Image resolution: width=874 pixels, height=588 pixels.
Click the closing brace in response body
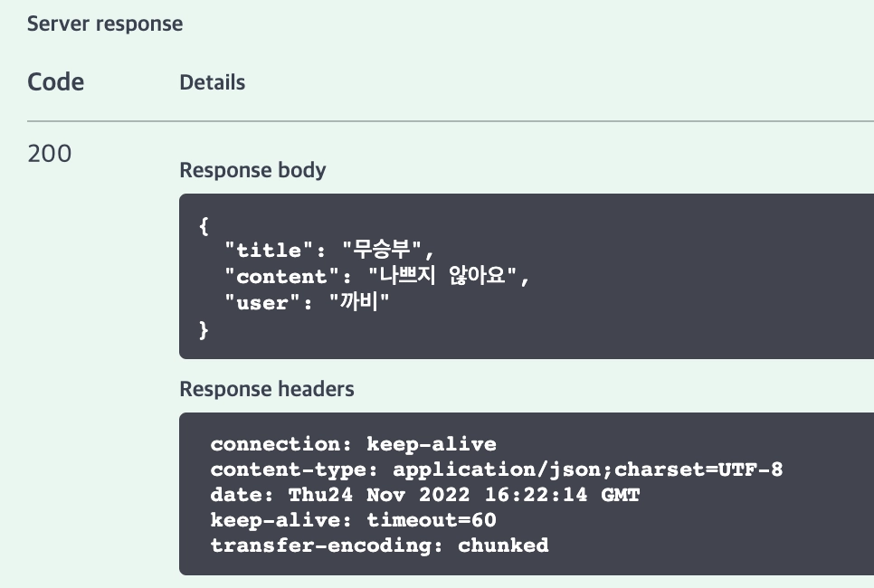(204, 329)
